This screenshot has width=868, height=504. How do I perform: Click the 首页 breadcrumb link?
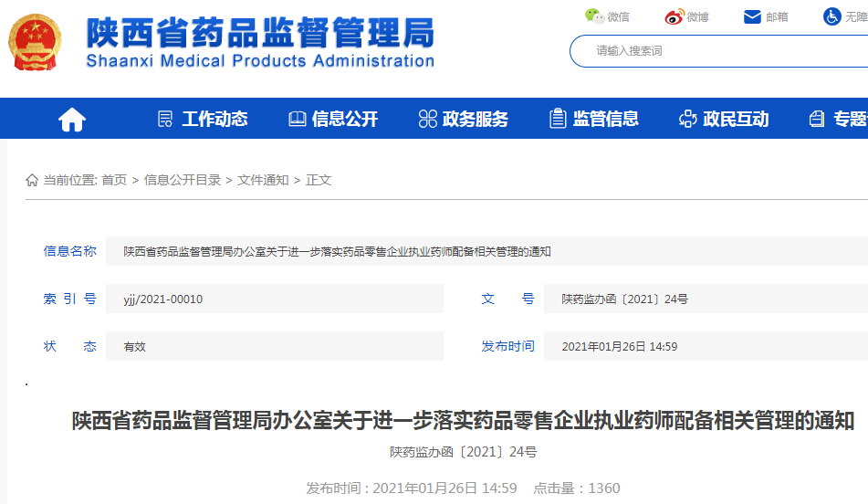pyautogui.click(x=114, y=180)
